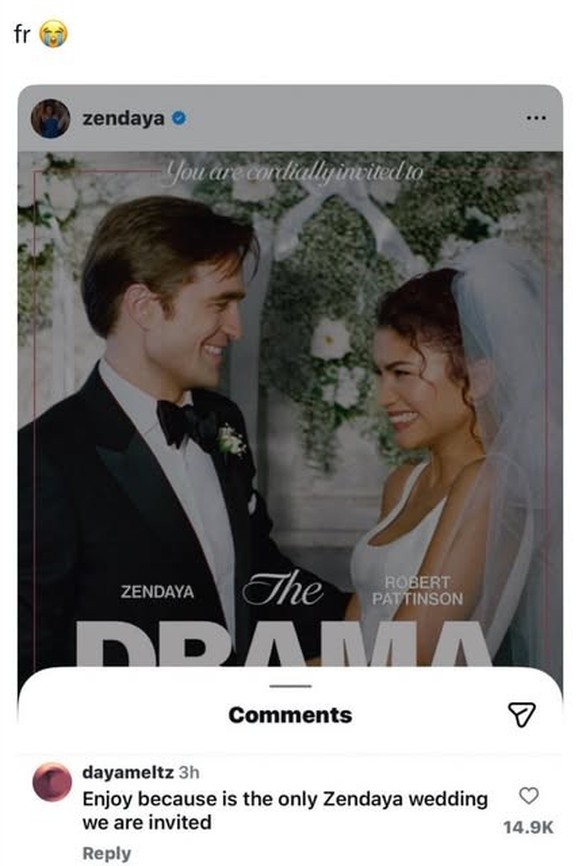Screen dimensions: 582x866
Task: Click zendaya's verified badge
Action: coord(178,117)
